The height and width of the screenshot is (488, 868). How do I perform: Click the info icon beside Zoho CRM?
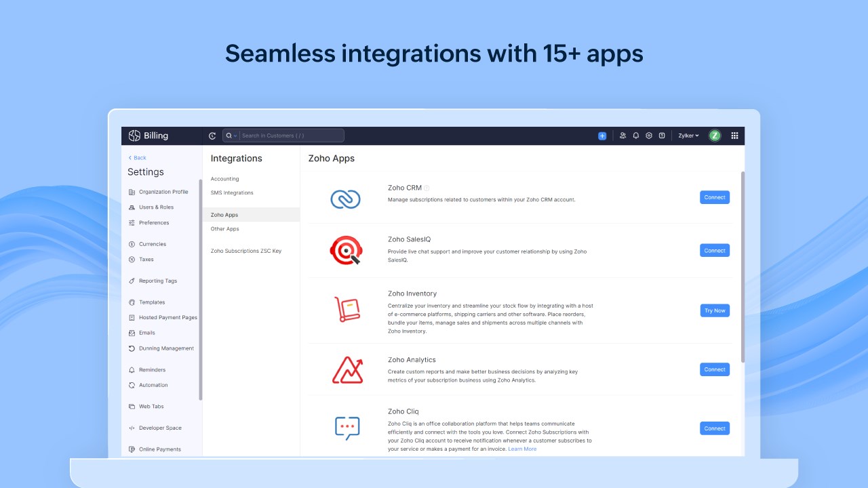click(427, 188)
